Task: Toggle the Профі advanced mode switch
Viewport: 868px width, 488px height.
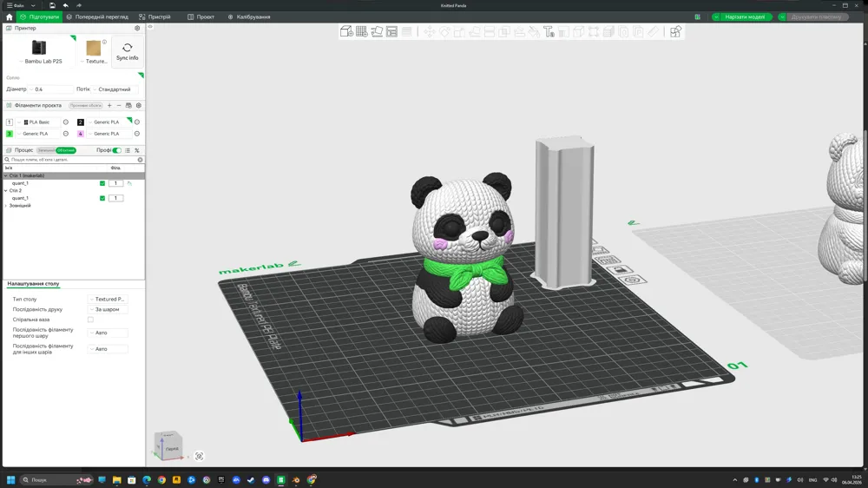Action: [x=116, y=150]
